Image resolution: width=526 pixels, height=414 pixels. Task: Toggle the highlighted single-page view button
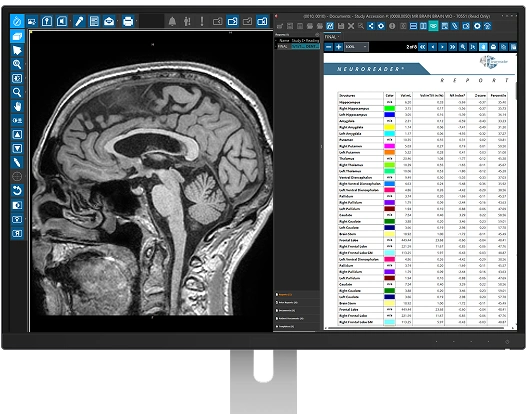[483, 47]
